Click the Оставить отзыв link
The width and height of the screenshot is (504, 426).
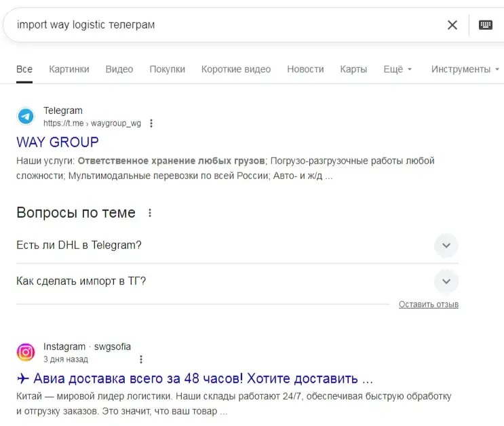pos(429,304)
